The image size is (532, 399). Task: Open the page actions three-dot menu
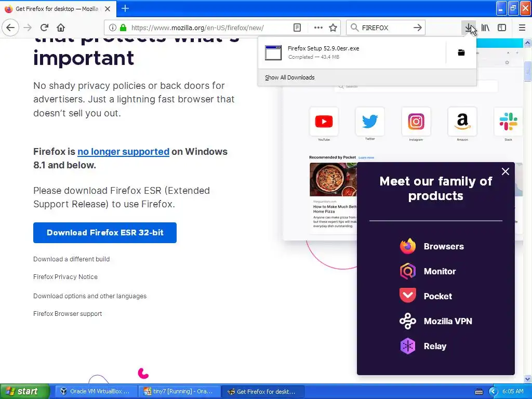point(318,28)
